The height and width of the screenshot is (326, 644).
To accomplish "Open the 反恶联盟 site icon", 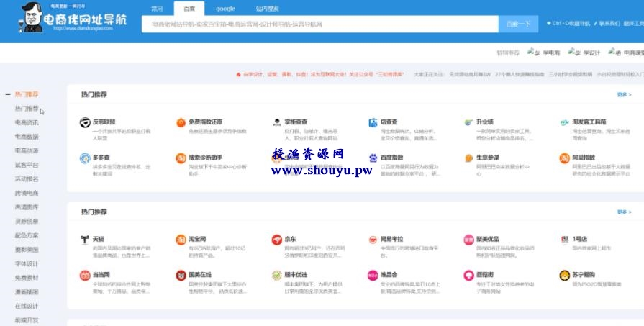I will pyautogui.click(x=85, y=122).
